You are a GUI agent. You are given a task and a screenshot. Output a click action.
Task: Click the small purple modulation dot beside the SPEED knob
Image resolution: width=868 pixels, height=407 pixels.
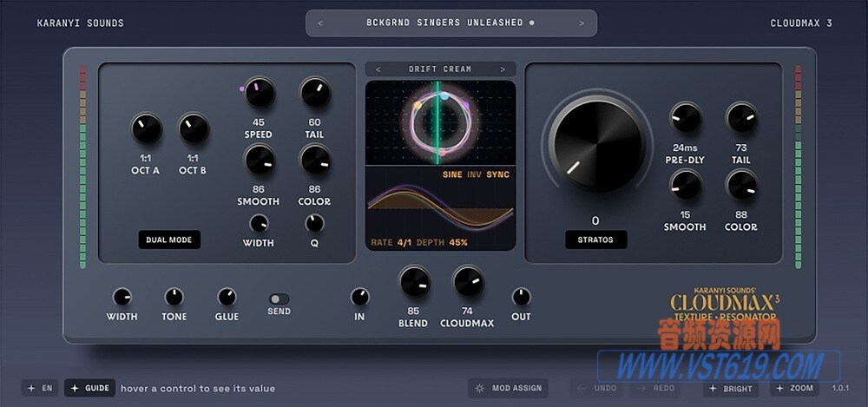coord(242,89)
